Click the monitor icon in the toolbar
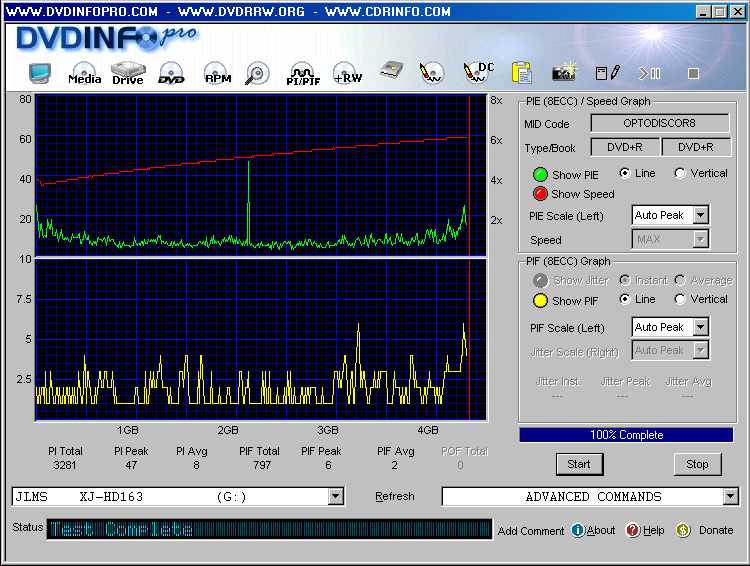Viewport: 750px width, 566px height. click(39, 73)
